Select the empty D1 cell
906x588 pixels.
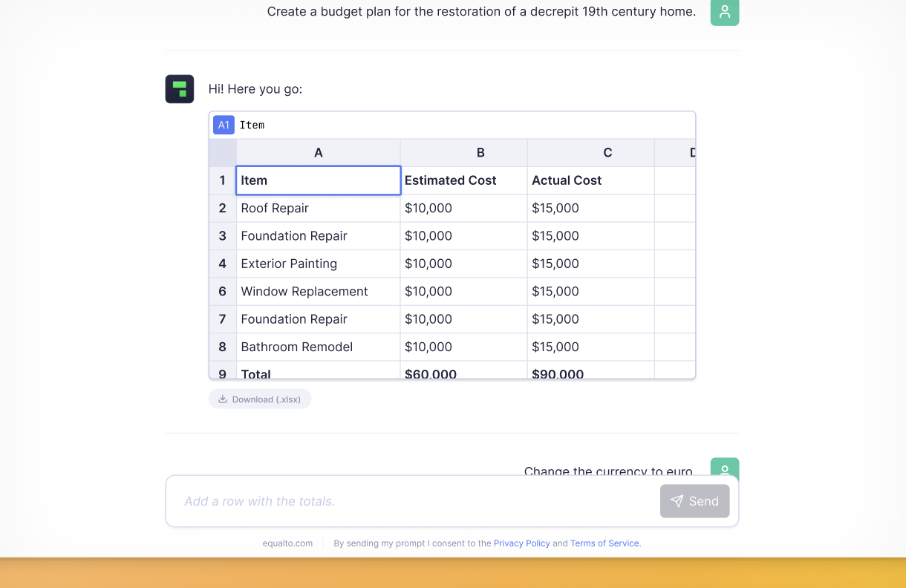point(675,180)
